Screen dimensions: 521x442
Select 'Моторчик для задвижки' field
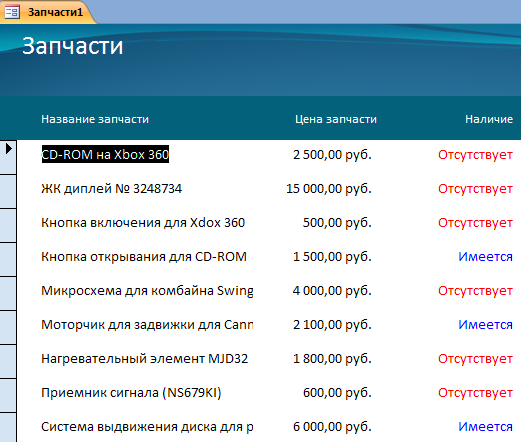tap(147, 325)
